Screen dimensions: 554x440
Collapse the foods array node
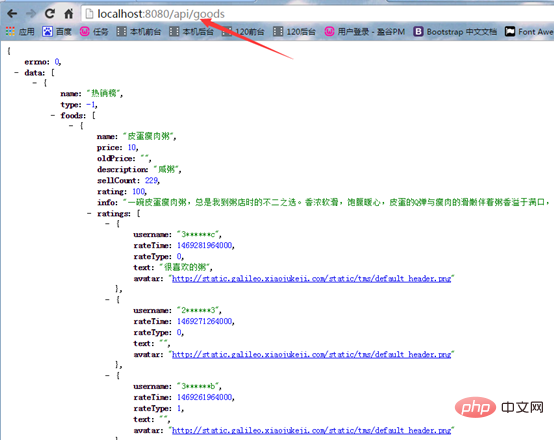pyautogui.click(x=53, y=115)
